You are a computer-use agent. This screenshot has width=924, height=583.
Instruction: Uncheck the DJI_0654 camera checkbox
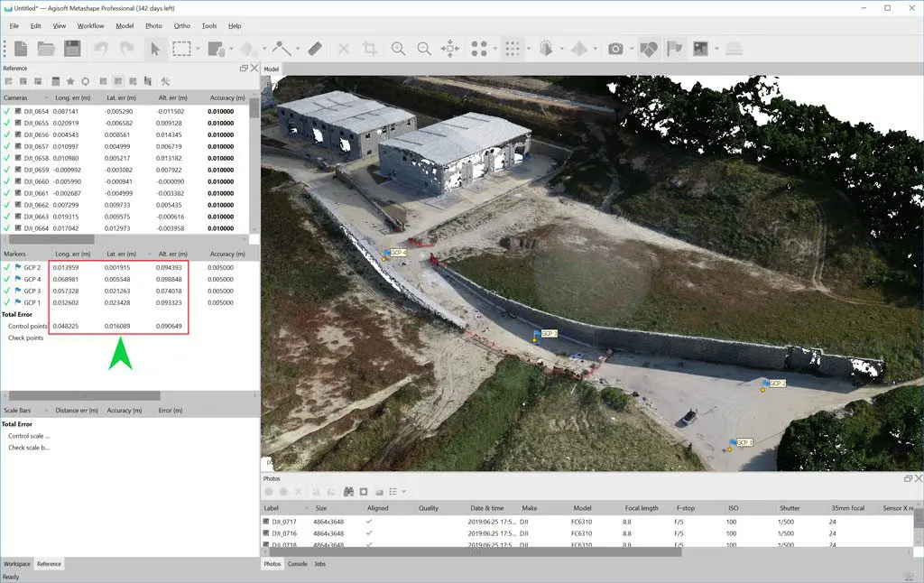(6, 111)
